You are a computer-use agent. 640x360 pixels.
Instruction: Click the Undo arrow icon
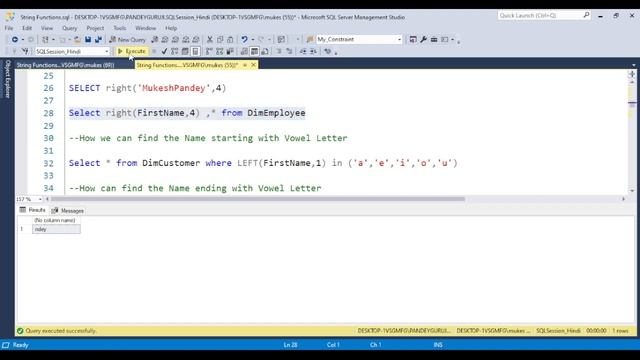tap(244, 40)
